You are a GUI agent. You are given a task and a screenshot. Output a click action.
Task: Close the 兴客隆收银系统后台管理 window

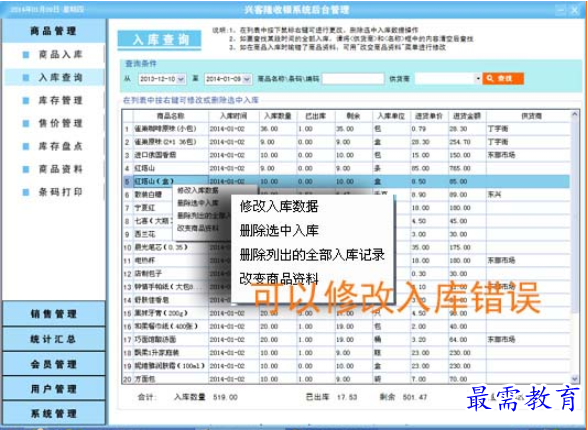(574, 10)
